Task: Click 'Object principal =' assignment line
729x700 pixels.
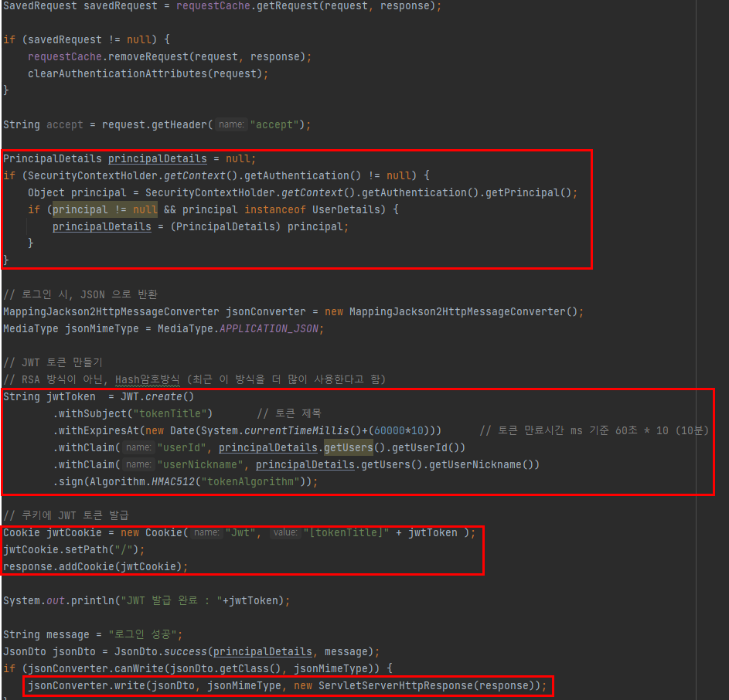Action: tap(303, 192)
